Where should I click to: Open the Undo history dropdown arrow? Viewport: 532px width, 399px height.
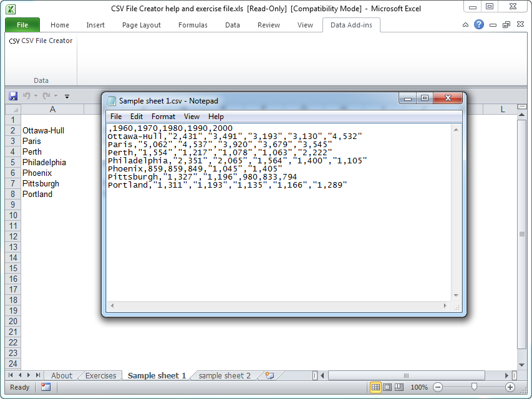coord(36,96)
